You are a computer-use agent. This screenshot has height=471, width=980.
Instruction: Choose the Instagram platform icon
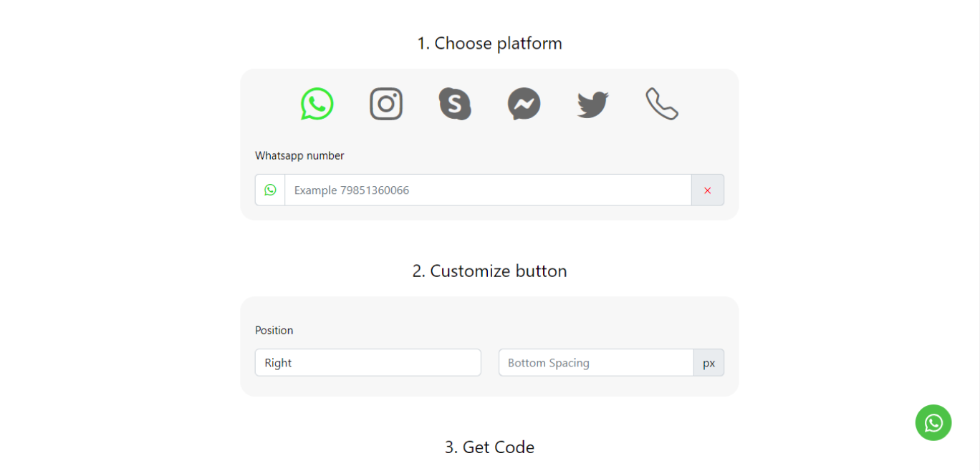pos(386,104)
